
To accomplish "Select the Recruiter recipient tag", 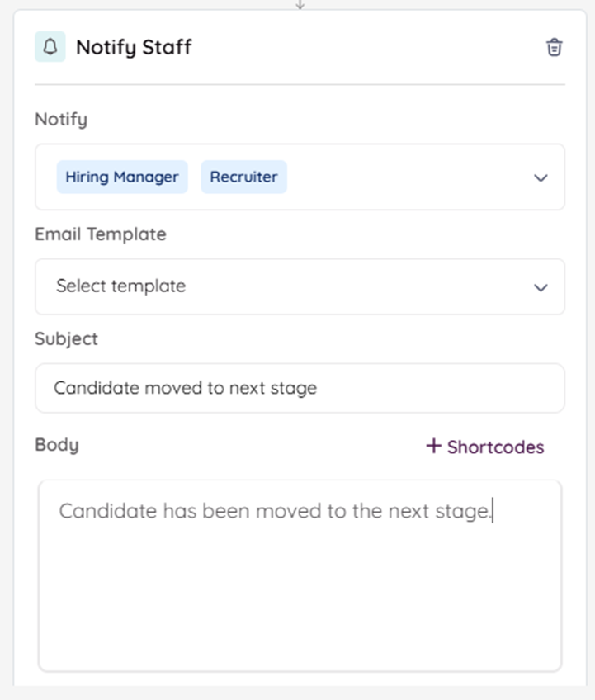I will pos(243,177).
